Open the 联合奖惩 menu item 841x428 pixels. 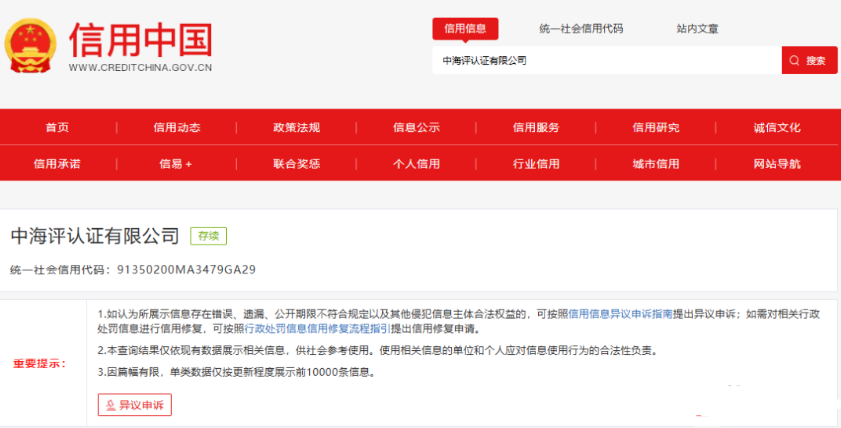297,164
